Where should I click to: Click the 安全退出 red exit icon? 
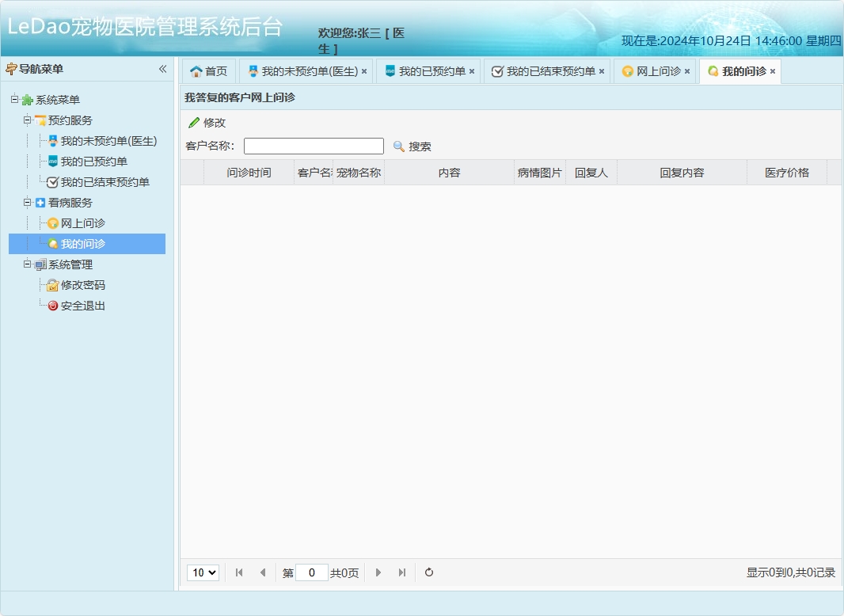(51, 306)
